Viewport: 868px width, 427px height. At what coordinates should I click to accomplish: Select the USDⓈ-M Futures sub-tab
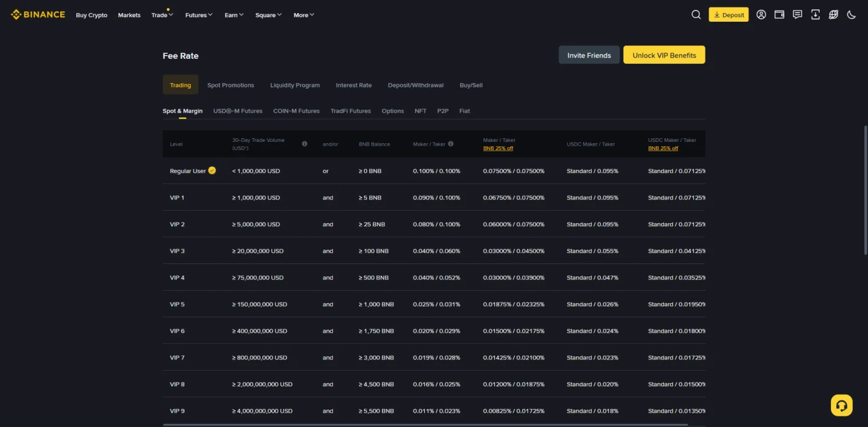238,111
